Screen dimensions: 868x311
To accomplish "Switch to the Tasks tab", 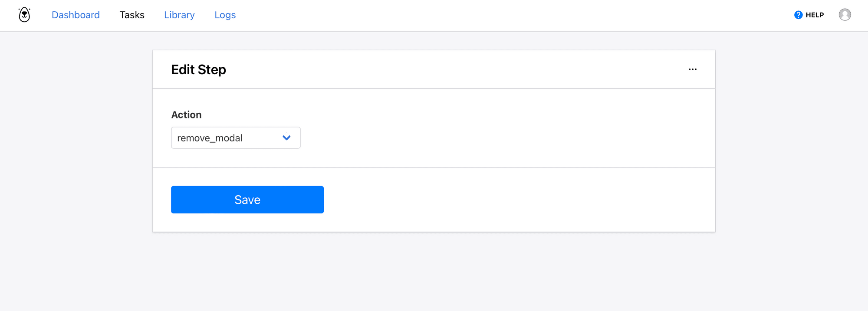I will click(x=132, y=15).
